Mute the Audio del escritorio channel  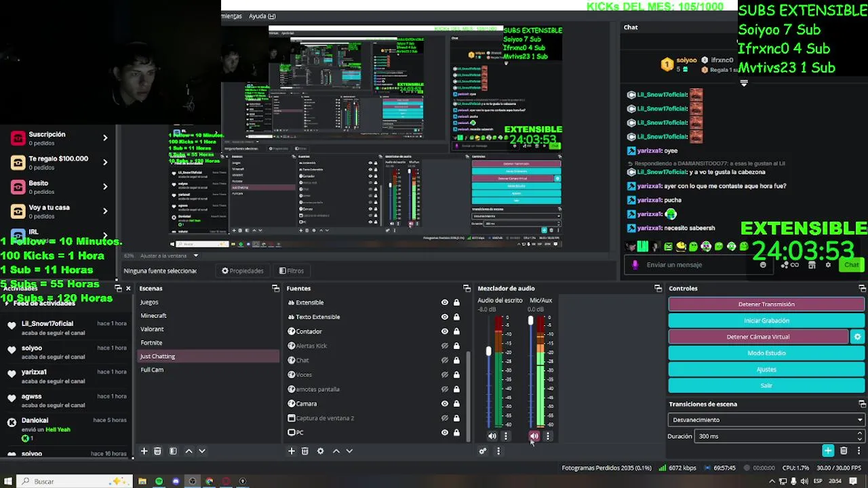point(492,436)
